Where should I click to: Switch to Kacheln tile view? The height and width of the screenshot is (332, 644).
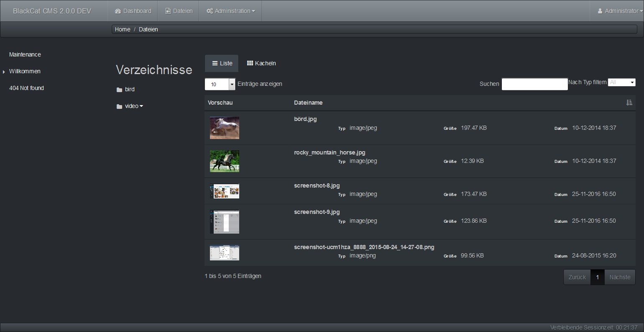click(x=261, y=63)
